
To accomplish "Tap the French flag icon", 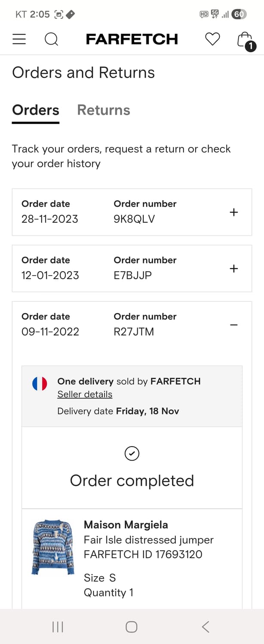I will 40,383.
